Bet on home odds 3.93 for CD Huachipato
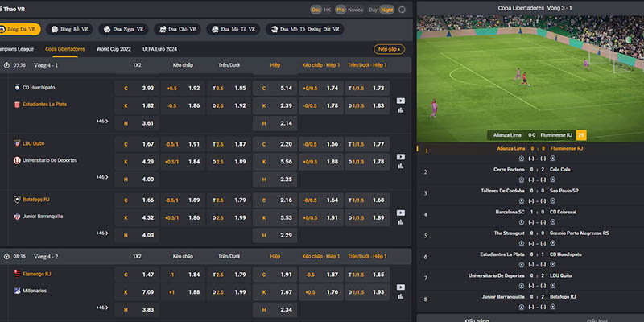The image size is (644, 322). [x=147, y=88]
